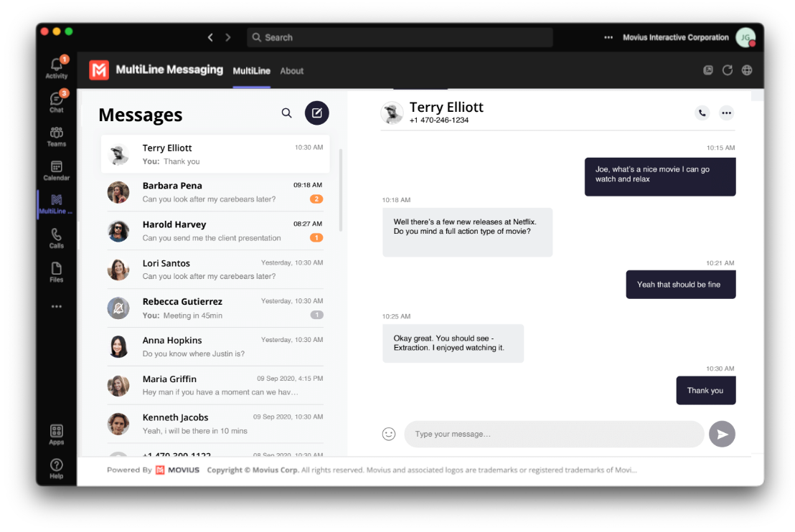Screen dimensions: 795x532
Task: Select the MultiLine app in sidebar
Action: pyautogui.click(x=56, y=204)
